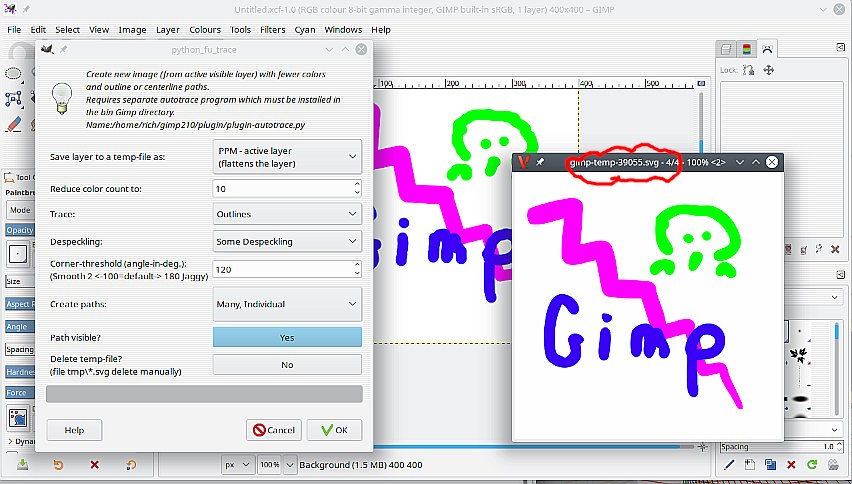Viewport: 852px width, 484px height.
Task: Open the Channels dock tab
Action: [747, 49]
